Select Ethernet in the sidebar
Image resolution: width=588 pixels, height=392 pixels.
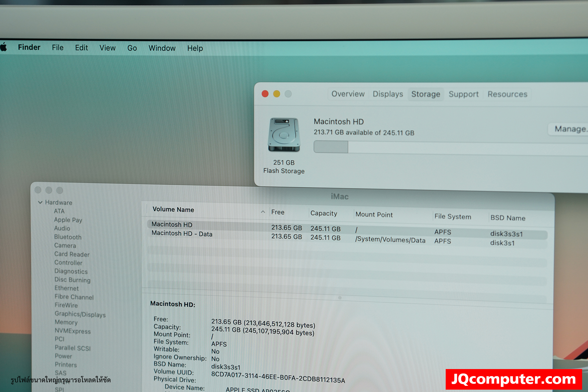pyautogui.click(x=66, y=288)
